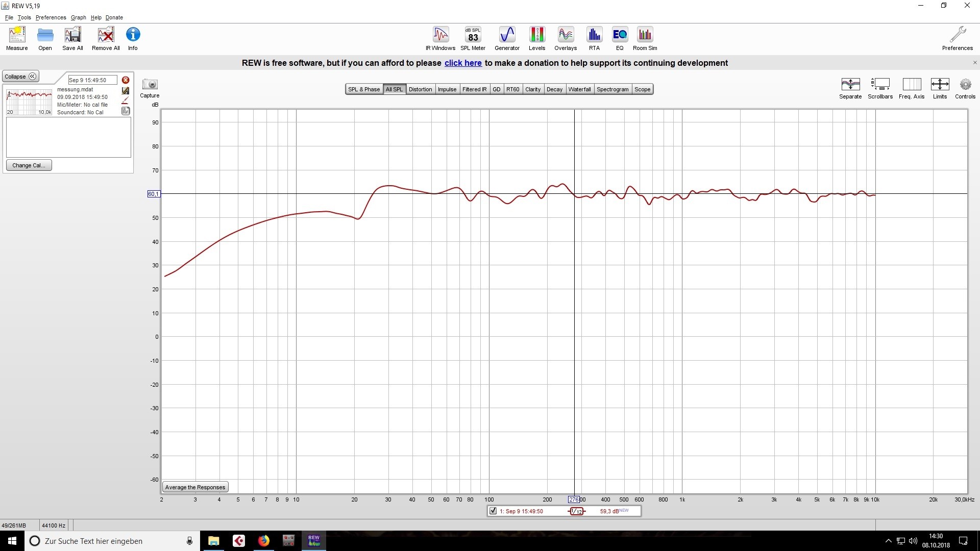Click the 1/12 smoothing trace indicator
This screenshot has height=551, width=980.
tap(577, 511)
